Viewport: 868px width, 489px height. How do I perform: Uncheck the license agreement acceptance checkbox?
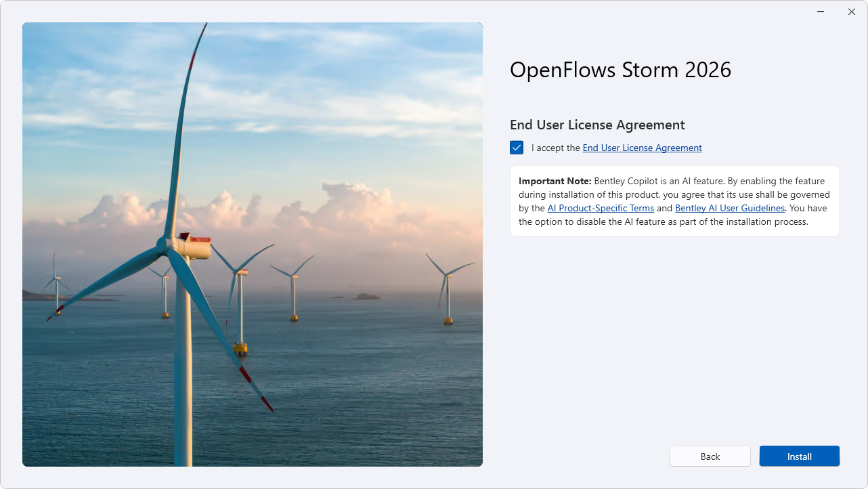click(517, 148)
